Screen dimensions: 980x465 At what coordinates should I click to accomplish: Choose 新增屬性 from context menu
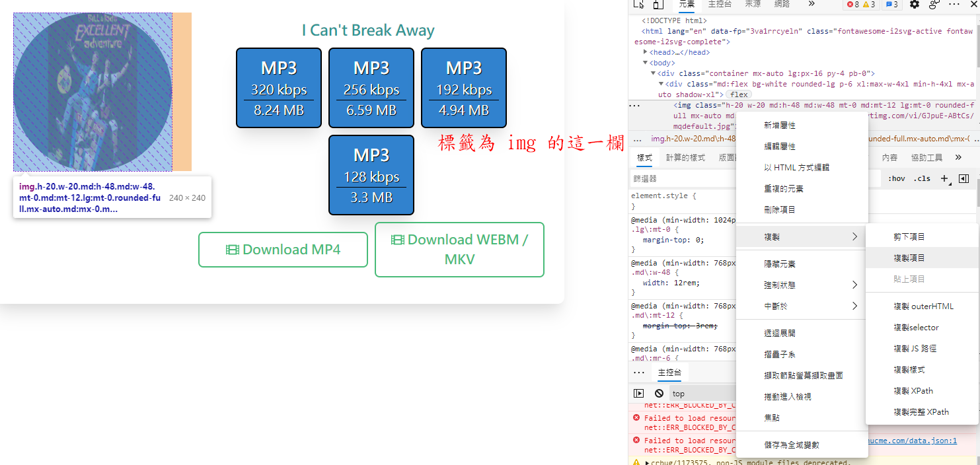(x=801, y=125)
